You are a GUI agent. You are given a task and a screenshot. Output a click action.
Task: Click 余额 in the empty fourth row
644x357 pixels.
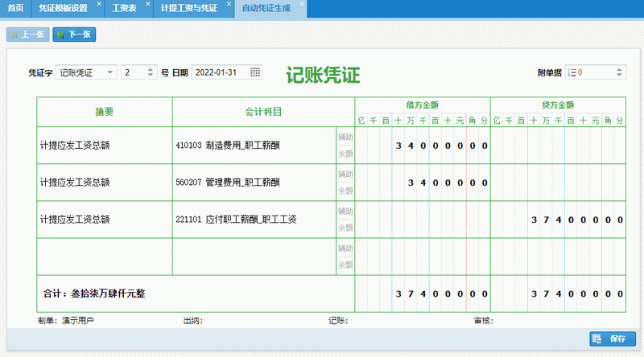345,265
